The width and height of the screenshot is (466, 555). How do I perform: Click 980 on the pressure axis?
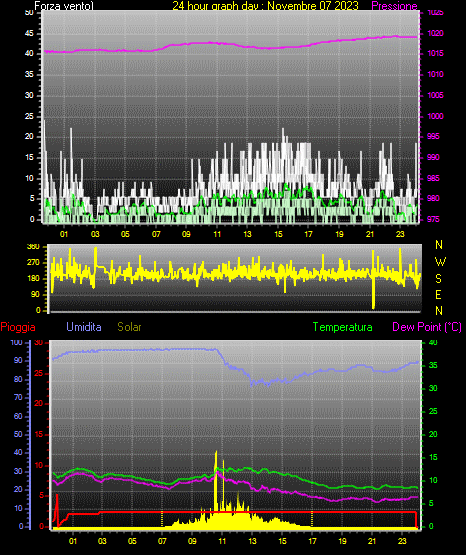coord(433,199)
